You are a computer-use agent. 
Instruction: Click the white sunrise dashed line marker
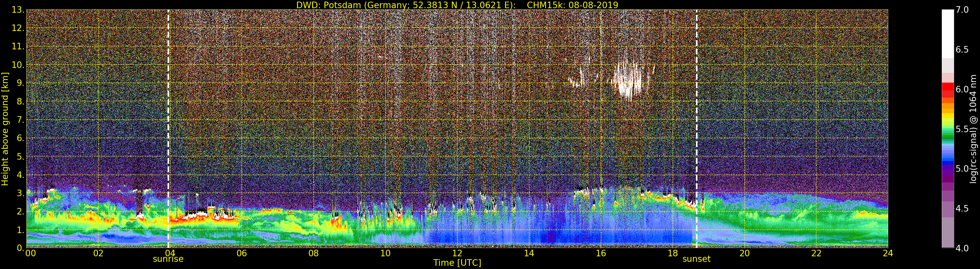tap(168, 129)
